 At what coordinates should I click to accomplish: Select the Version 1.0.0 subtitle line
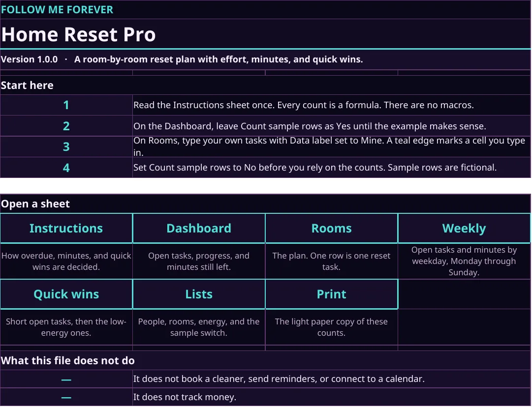[182, 59]
